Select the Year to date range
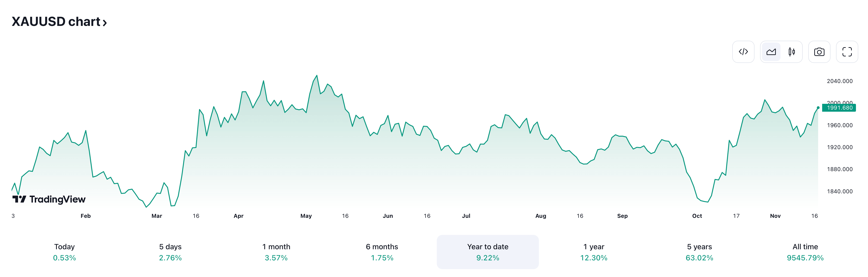Screen dimensions: 868x277 tap(487, 252)
